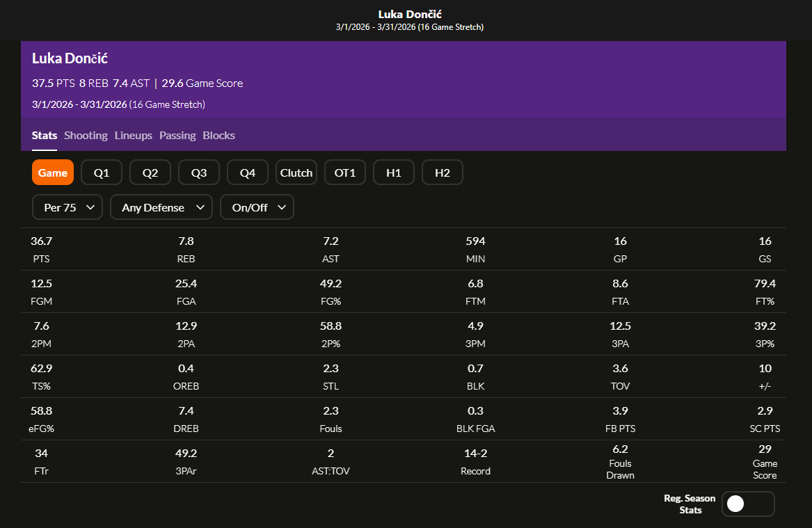Filter stats by Q3
The image size is (812, 528).
click(199, 173)
